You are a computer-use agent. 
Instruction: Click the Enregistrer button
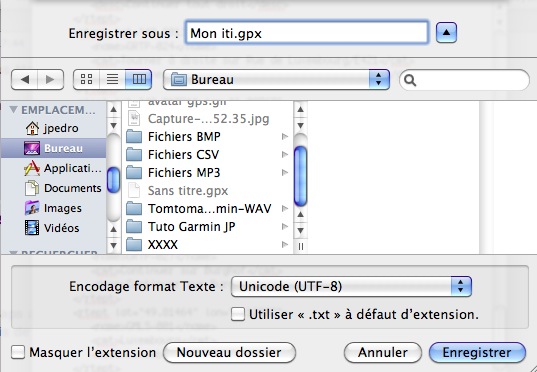[x=477, y=352]
